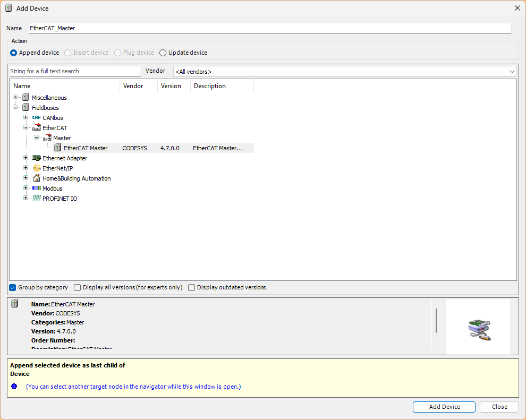526x420 pixels.
Task: Click the Miscellaneous category device icon
Action: tap(26, 98)
